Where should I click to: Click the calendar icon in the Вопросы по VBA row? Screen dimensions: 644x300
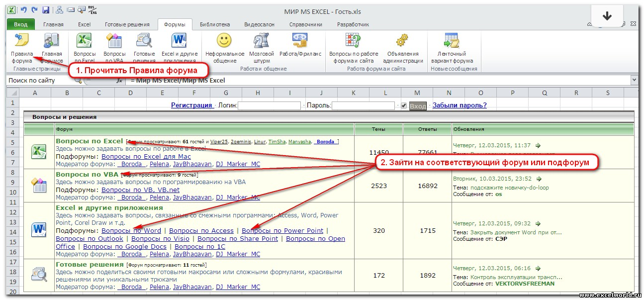(38, 185)
